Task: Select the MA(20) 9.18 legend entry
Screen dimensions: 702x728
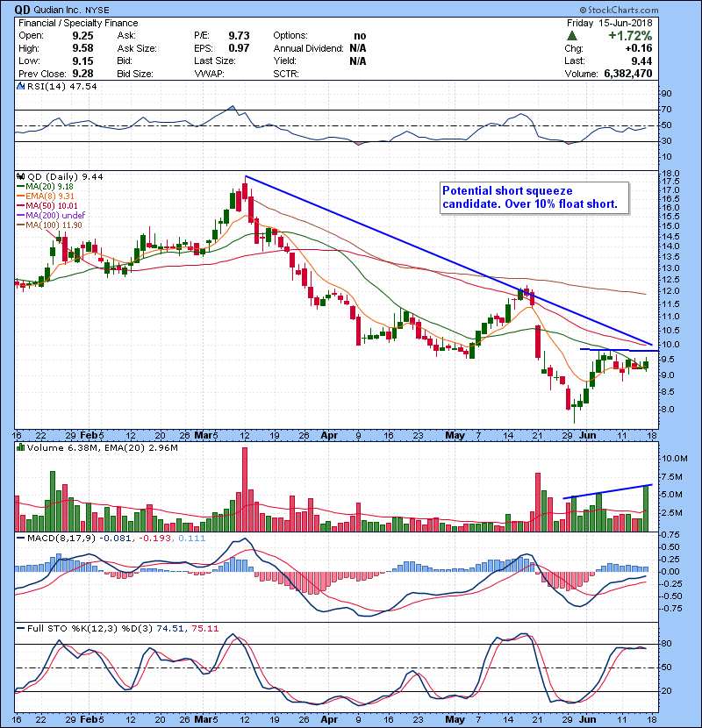Action: point(49,187)
